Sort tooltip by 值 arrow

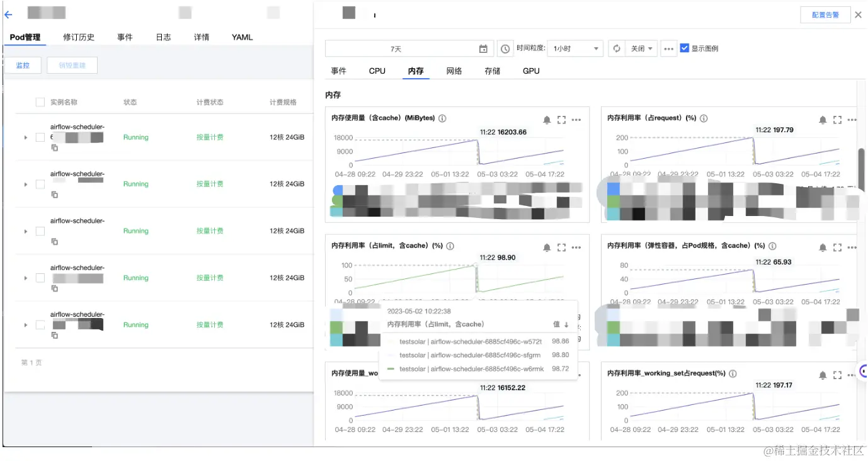[x=566, y=324]
